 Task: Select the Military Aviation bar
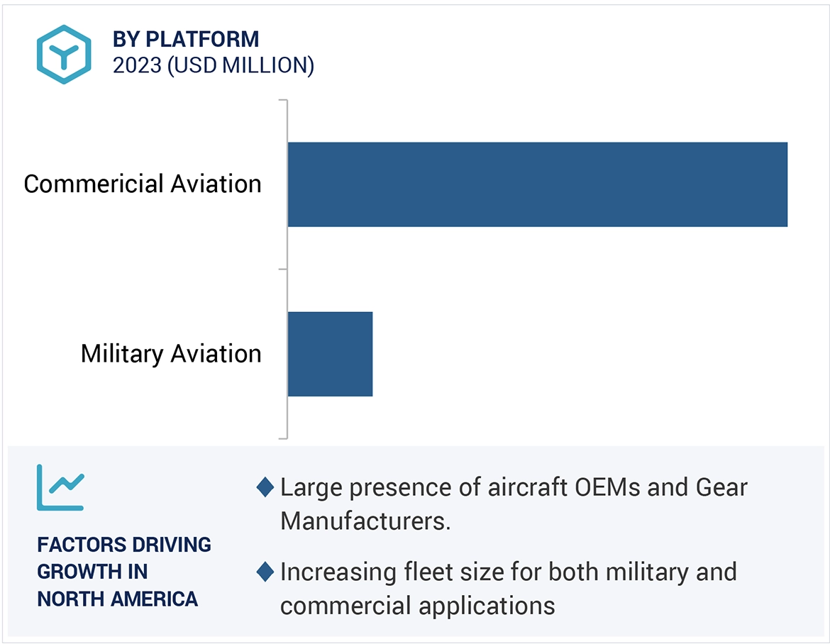pyautogui.click(x=330, y=353)
